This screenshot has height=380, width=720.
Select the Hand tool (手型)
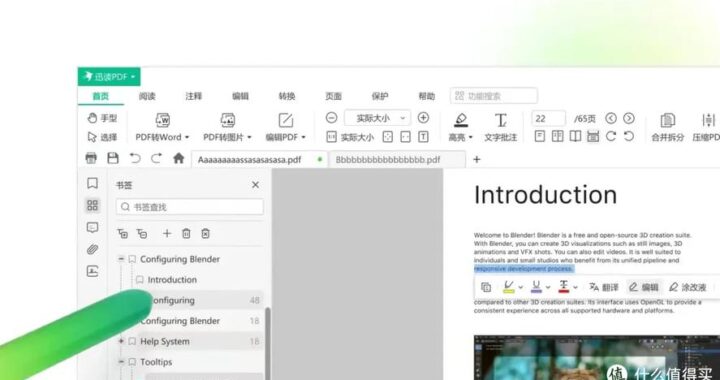(102, 118)
